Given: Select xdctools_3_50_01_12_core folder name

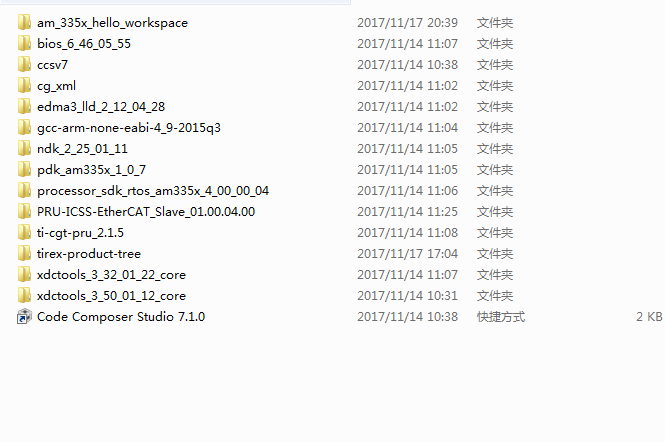Looking at the screenshot, I should (x=111, y=296).
